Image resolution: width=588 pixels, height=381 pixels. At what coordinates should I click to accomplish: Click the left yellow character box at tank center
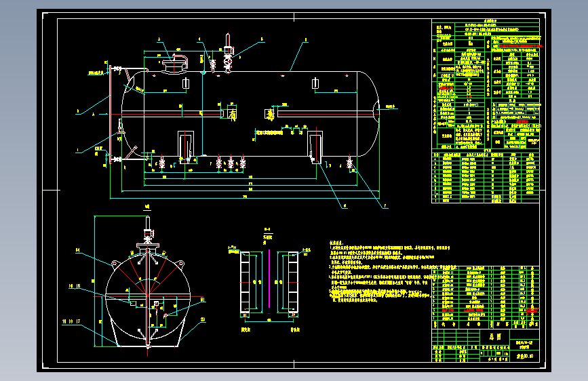(232, 114)
